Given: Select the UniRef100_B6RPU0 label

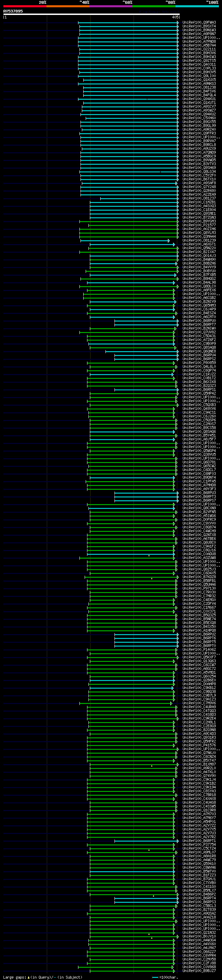Looking at the screenshot, I should [199, 321].
